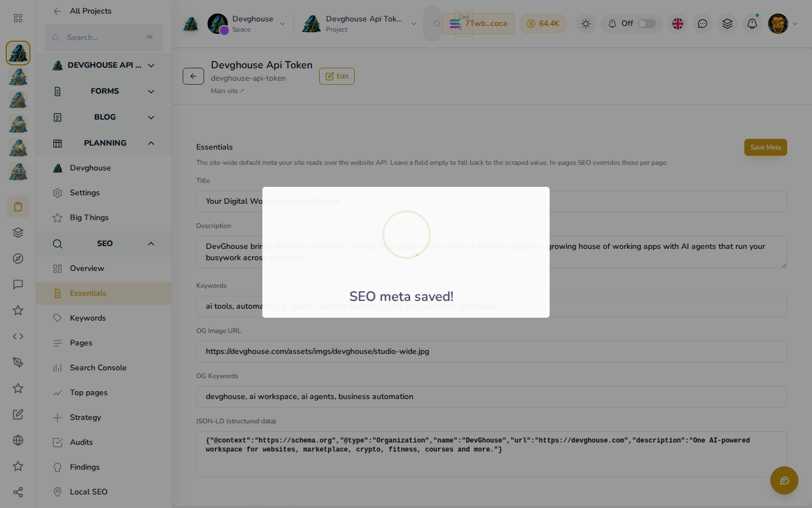Click the 64.4K coin balance badge
Viewport: 812px width, 508px height.
[x=543, y=24]
